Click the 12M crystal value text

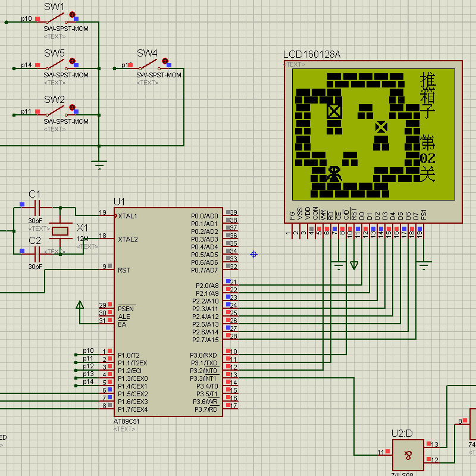click(82, 239)
